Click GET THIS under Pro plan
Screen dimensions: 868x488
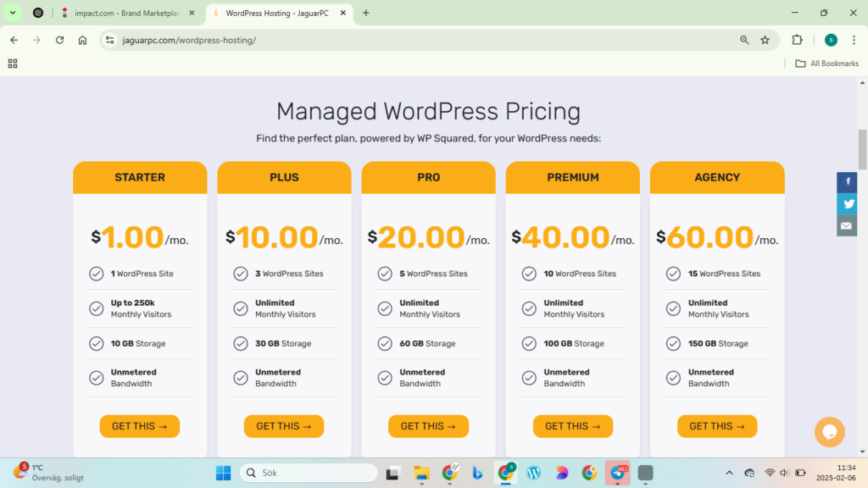click(x=428, y=426)
